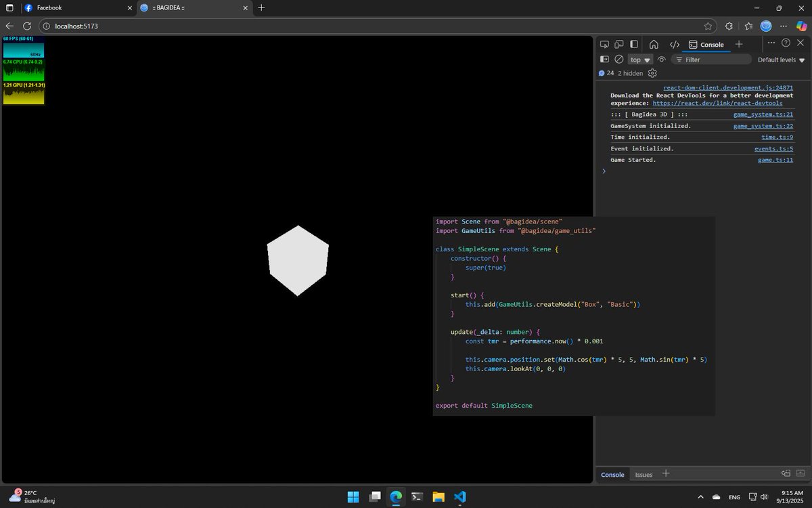Select the bottom drawer Console tab
812x508 pixels.
point(612,475)
